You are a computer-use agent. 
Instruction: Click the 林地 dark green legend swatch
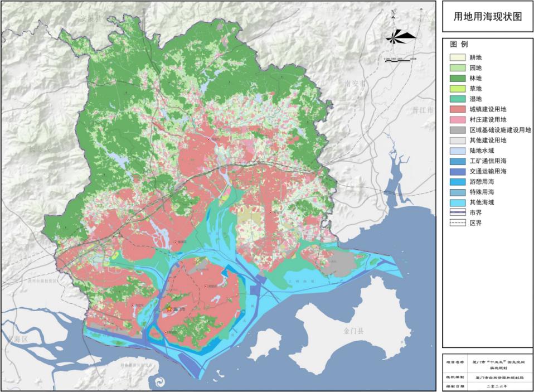coord(458,78)
